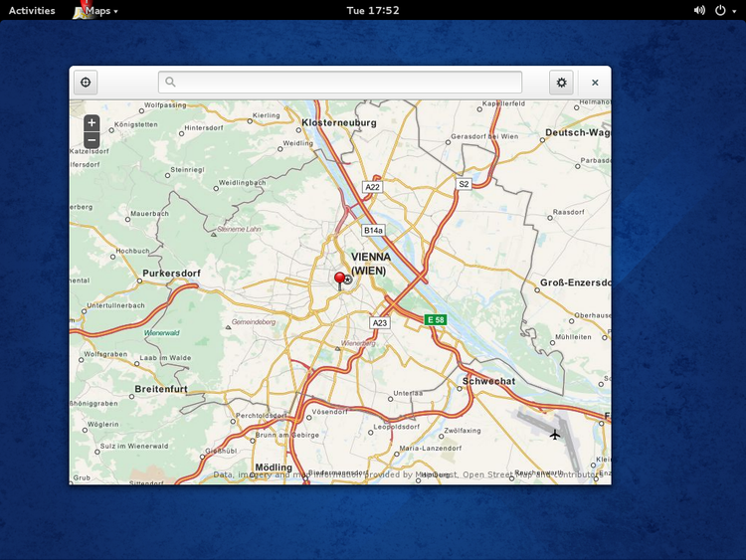Click the VIENNA (WIEN) city label
Screen dimensions: 746x560
(370, 263)
